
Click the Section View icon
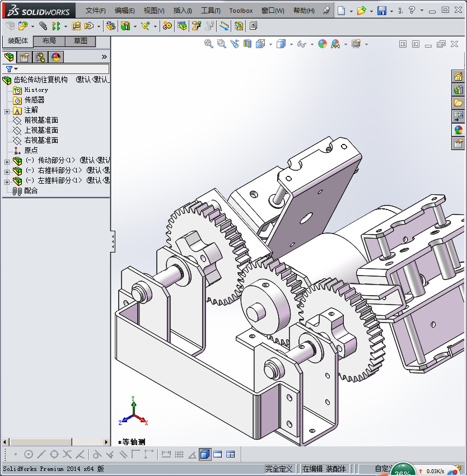tap(247, 44)
